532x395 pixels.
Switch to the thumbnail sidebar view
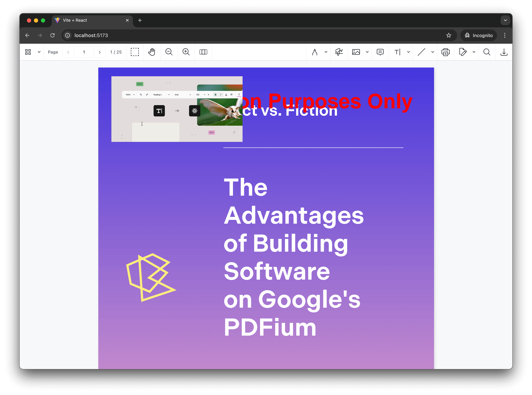tap(28, 52)
